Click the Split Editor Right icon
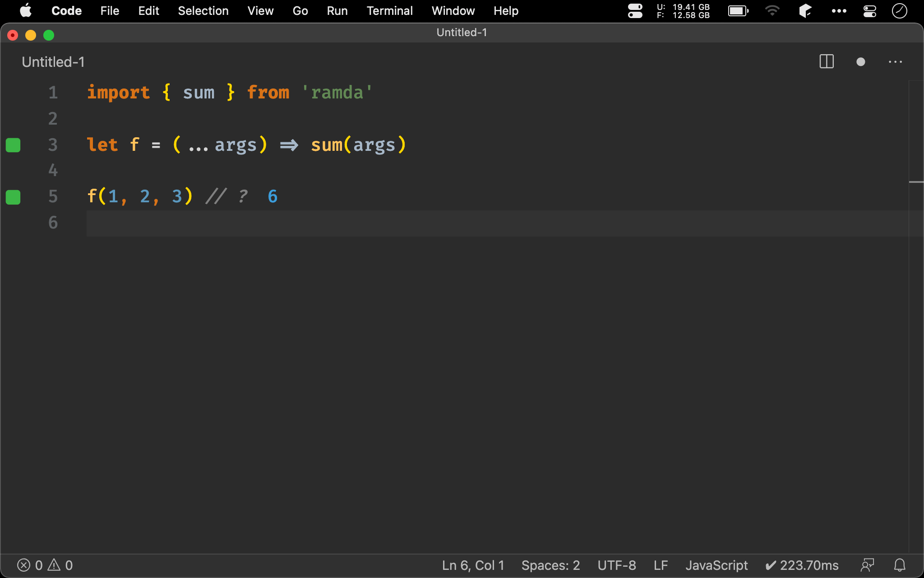Viewport: 924px width, 578px height. [826, 62]
